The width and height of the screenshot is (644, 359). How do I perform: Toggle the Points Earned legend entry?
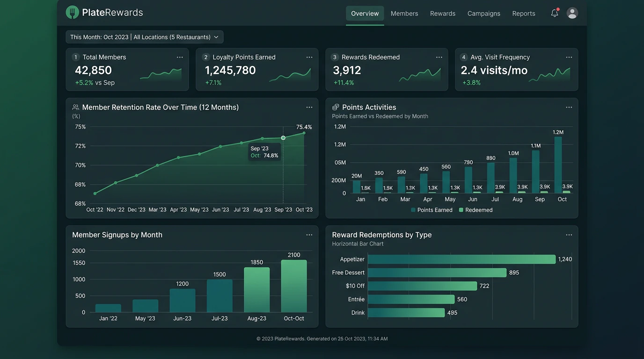(x=432, y=210)
